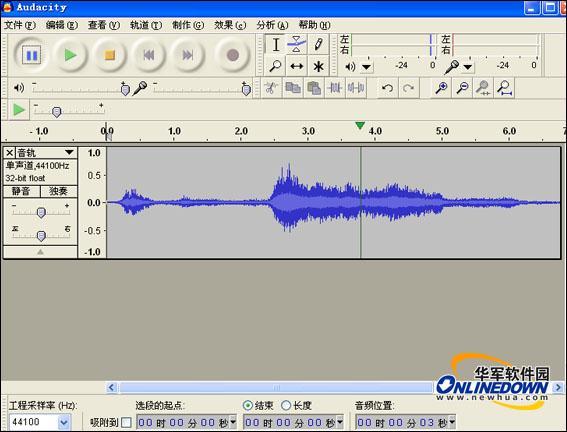Select the I-beam Selection tool
This screenshot has width=567, height=432.
(276, 45)
